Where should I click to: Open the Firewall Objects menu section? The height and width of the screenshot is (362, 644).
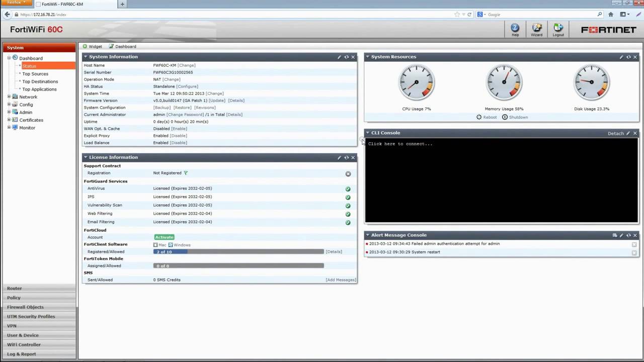pos(39,307)
